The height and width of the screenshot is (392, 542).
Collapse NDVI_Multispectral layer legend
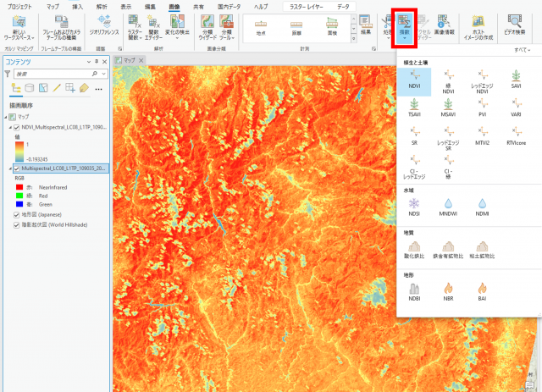pyautogui.click(x=10, y=128)
